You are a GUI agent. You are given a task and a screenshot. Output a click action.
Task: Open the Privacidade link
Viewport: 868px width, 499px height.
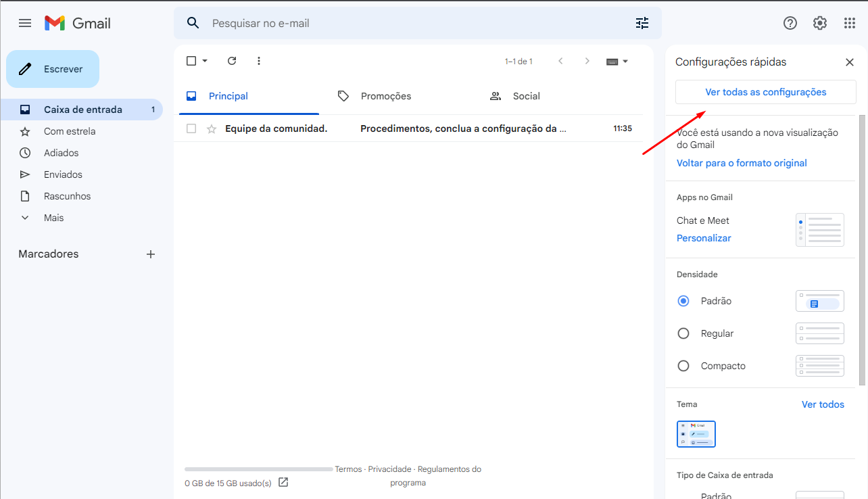pos(389,469)
